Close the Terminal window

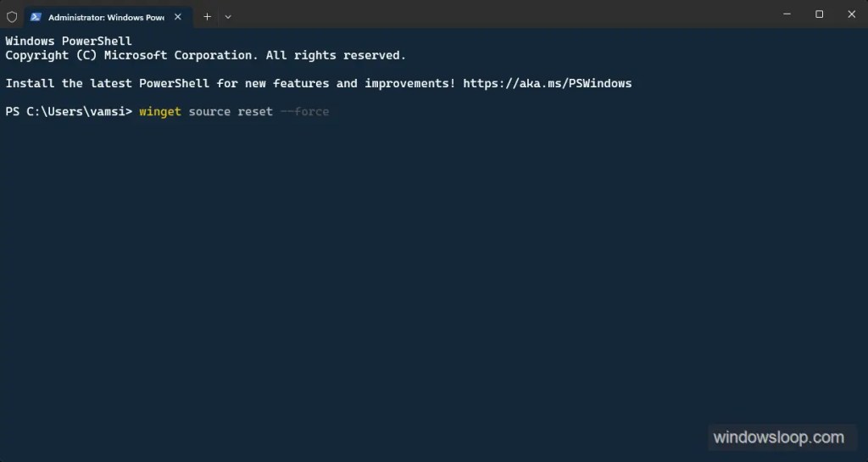[851, 14]
